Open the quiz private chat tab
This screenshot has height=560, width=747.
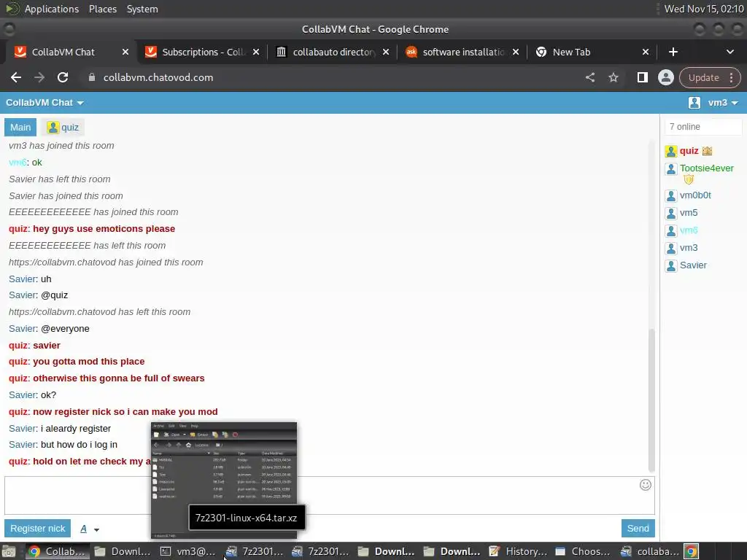(x=63, y=127)
